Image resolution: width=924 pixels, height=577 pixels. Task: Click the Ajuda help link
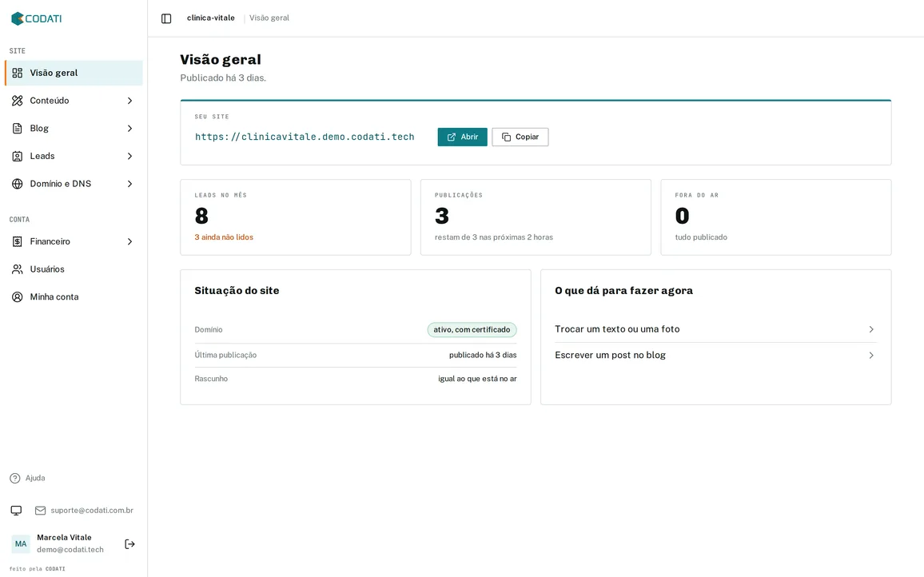(x=28, y=478)
